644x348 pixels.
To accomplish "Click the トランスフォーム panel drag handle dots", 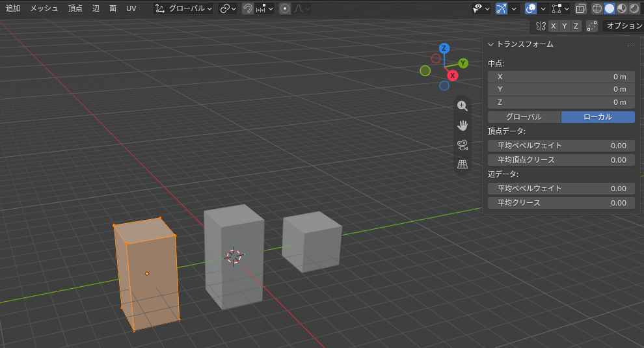I will [x=631, y=45].
